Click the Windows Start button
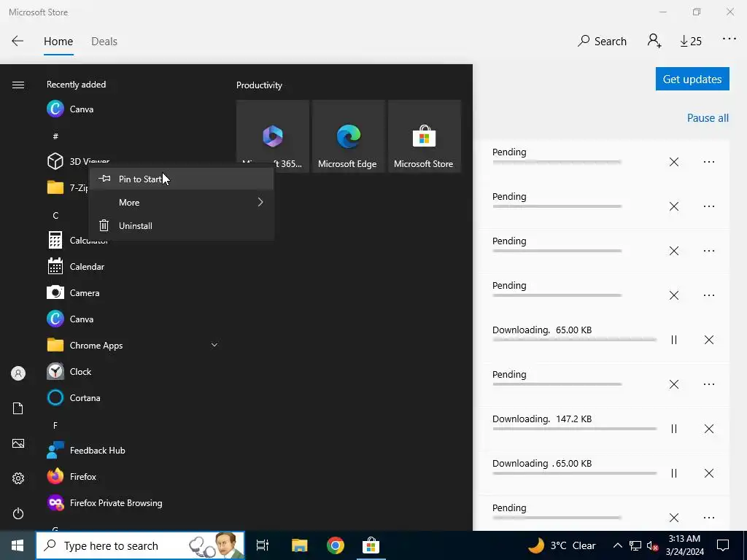Image resolution: width=747 pixels, height=560 pixels. tap(18, 545)
